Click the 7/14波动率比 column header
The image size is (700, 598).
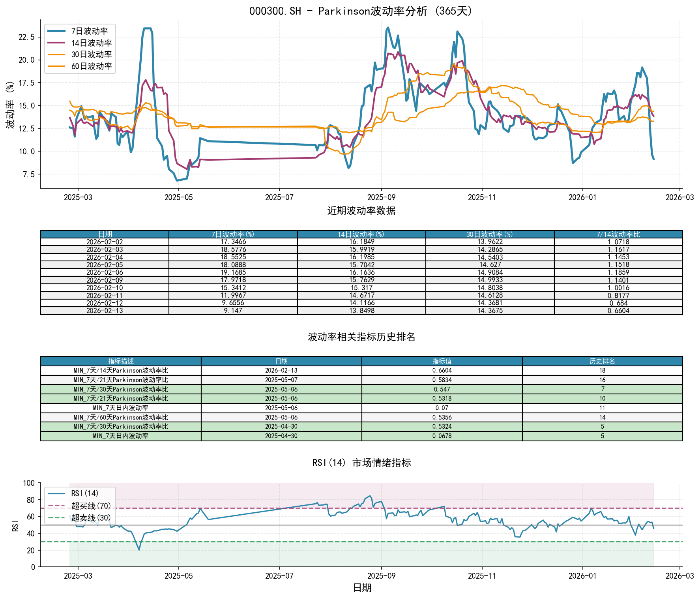point(618,234)
